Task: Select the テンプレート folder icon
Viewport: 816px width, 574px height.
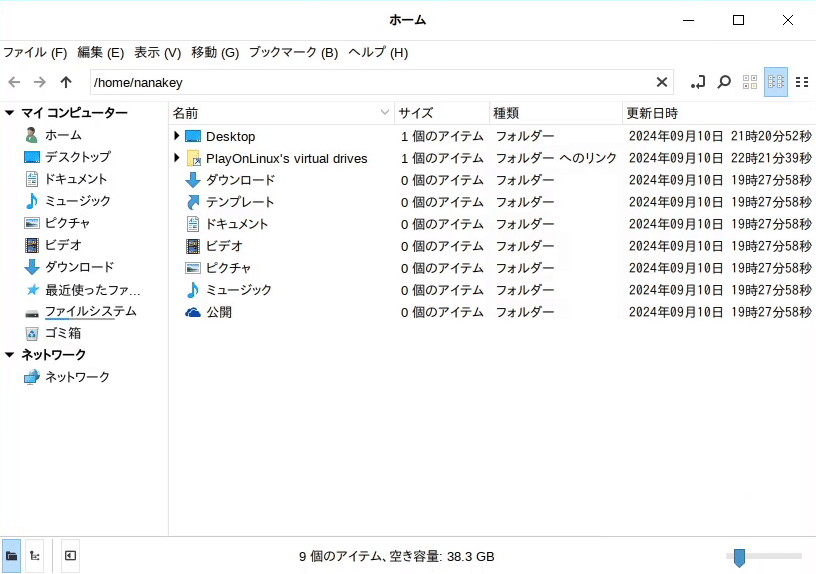Action: (x=193, y=202)
